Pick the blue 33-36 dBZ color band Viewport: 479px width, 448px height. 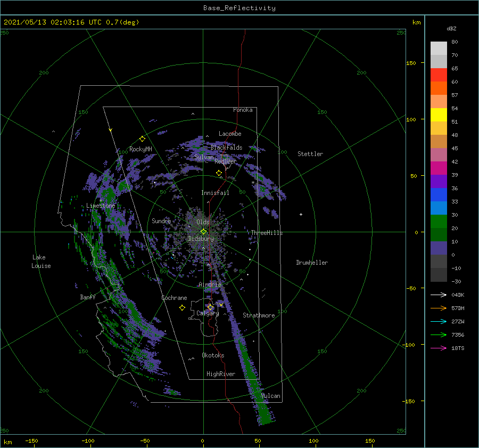coord(439,195)
